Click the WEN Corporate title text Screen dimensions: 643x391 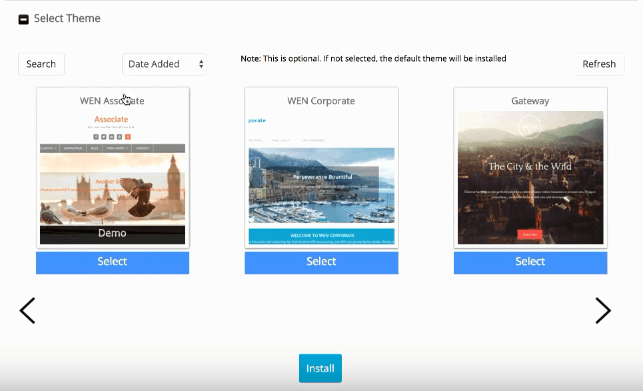(x=321, y=101)
